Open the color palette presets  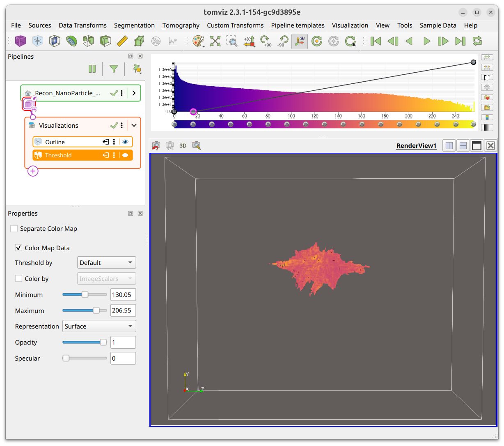(199, 41)
